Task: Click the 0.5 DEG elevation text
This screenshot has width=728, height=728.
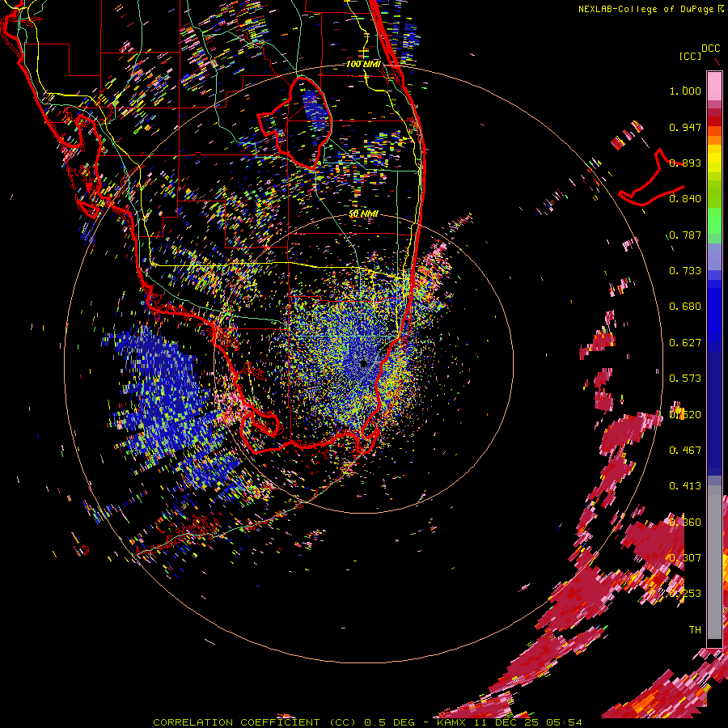Action: [391, 722]
